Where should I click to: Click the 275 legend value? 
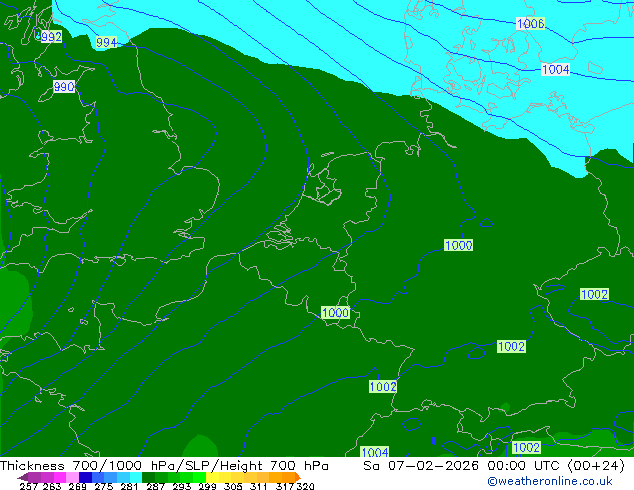tap(104, 486)
